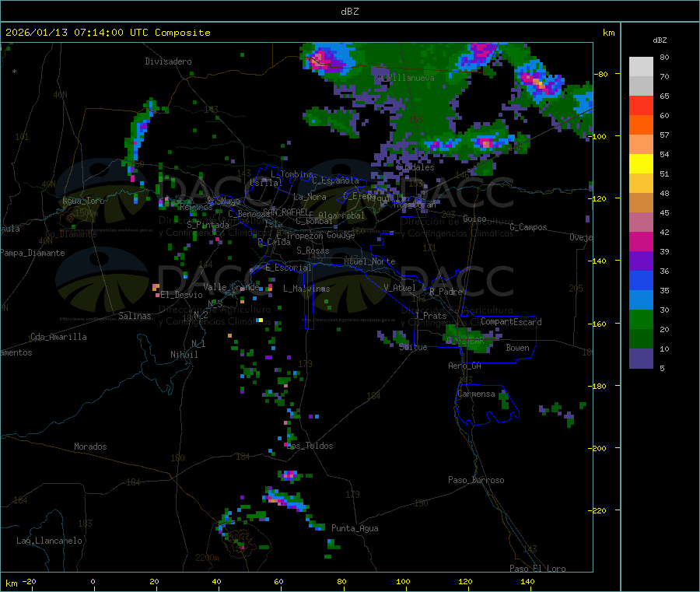Screen dimensions: 700x592
Task: Click the Punta_Agua label
Action: tap(355, 529)
